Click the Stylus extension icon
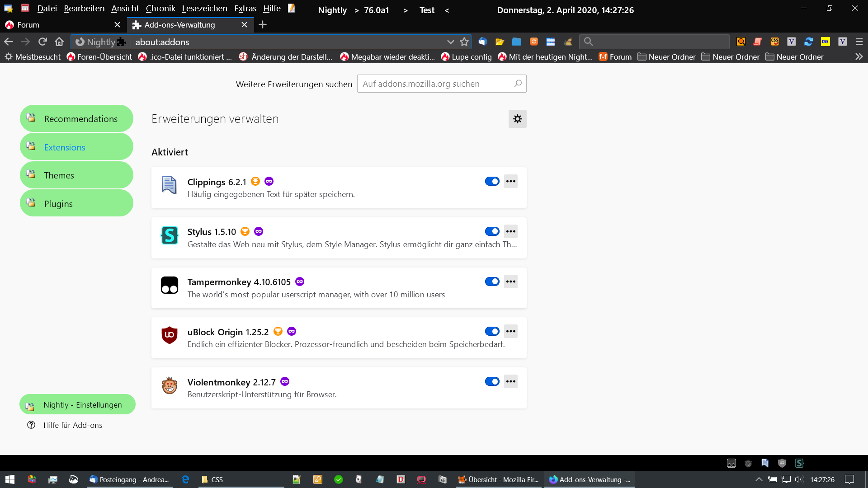The width and height of the screenshot is (868, 488). (170, 235)
